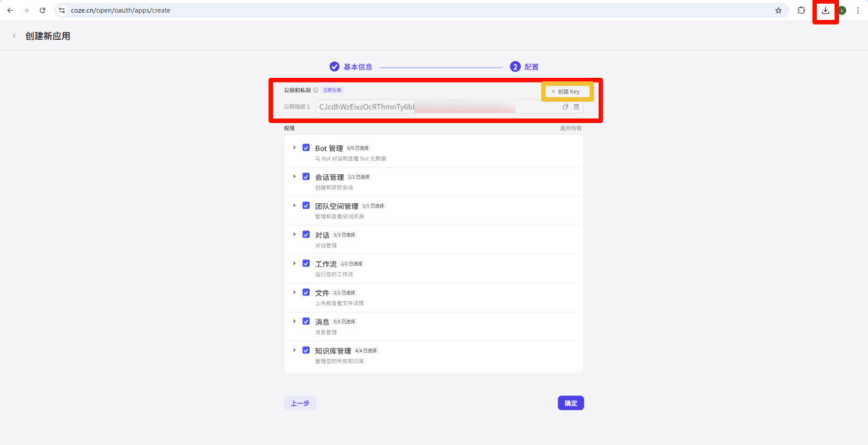Toggle the 会话管理 checkbox

[306, 177]
